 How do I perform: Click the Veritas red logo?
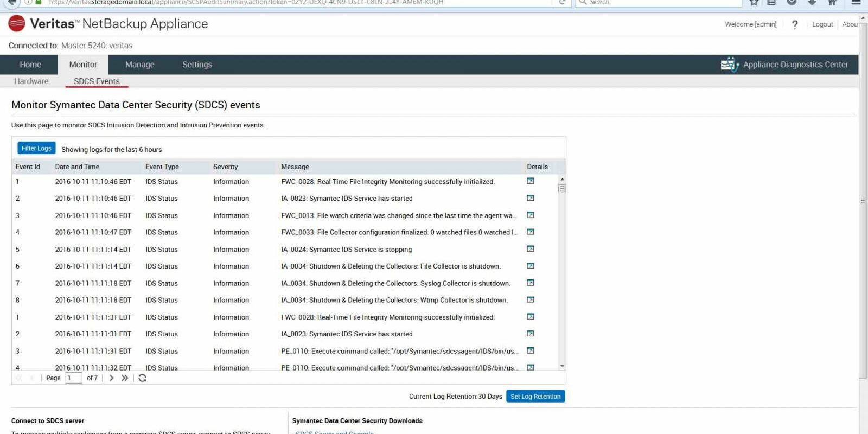tap(17, 24)
